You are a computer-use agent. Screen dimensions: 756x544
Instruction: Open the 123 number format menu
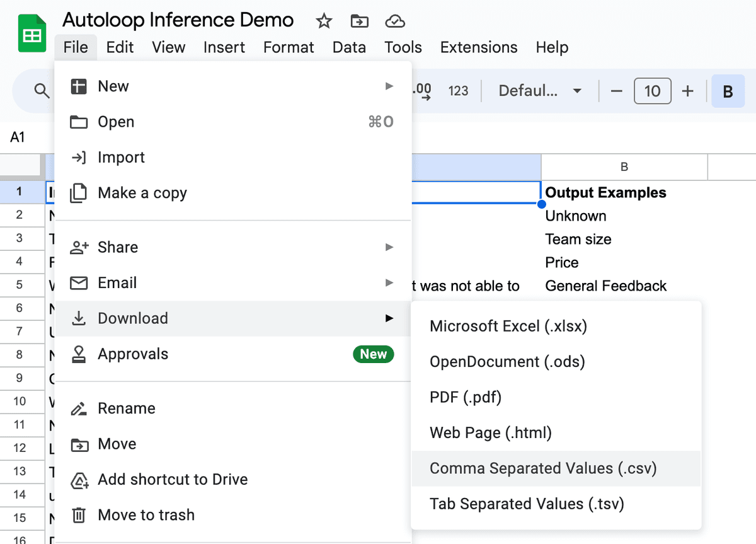(458, 91)
